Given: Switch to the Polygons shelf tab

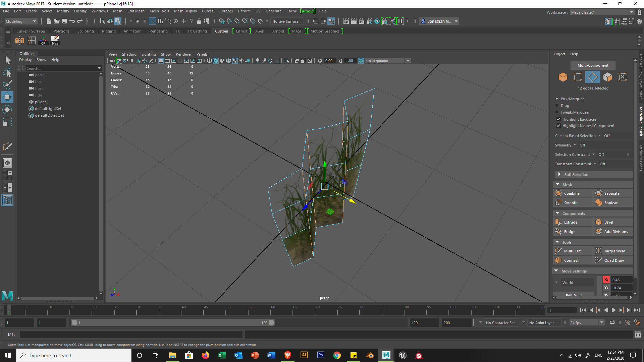Looking at the screenshot, I should coord(61,31).
